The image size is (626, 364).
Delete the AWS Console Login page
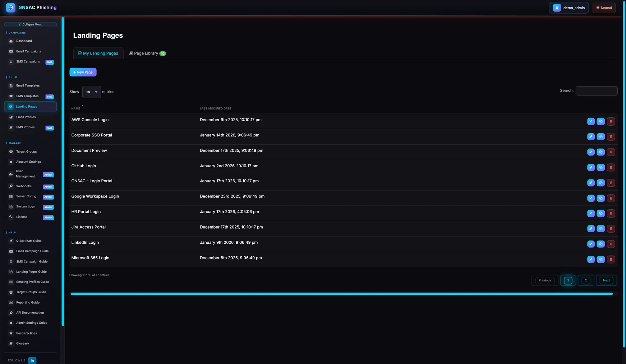click(x=611, y=121)
